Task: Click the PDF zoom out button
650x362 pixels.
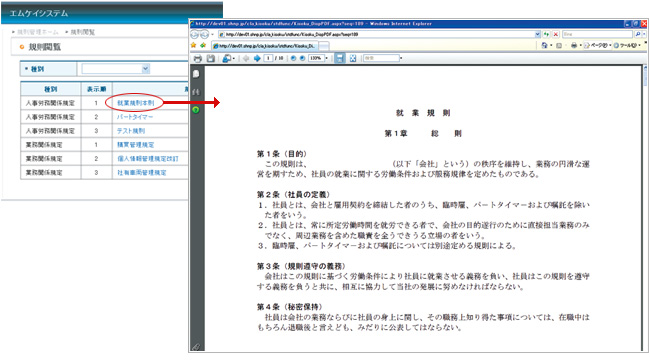Action: coord(293,58)
